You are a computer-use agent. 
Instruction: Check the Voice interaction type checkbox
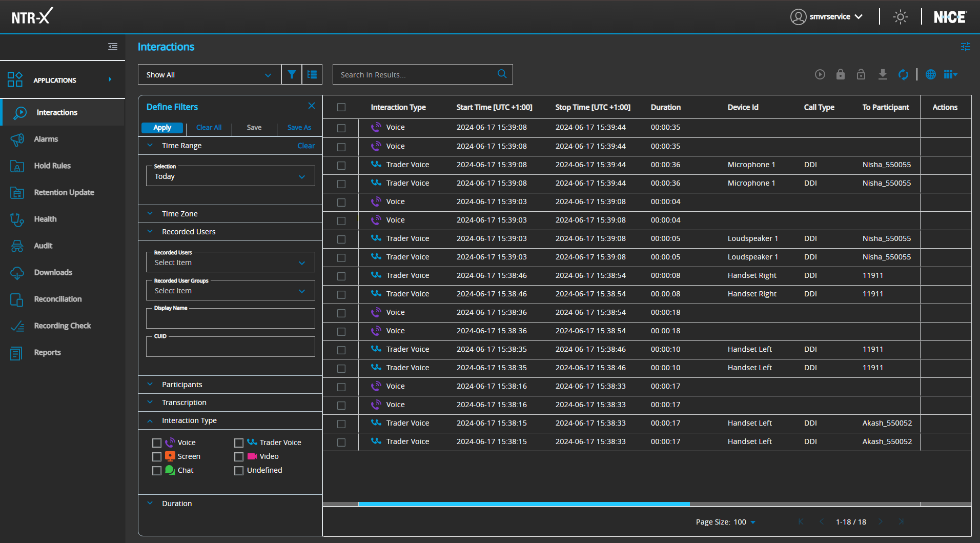[x=157, y=443]
